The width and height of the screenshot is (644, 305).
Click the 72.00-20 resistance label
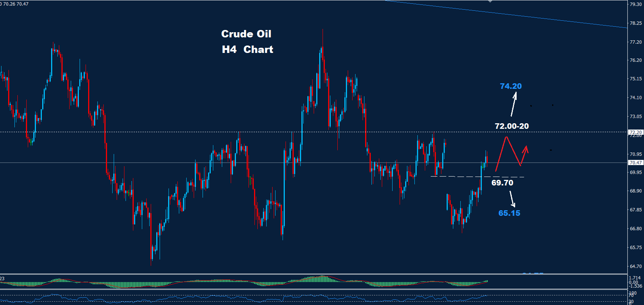(x=511, y=126)
